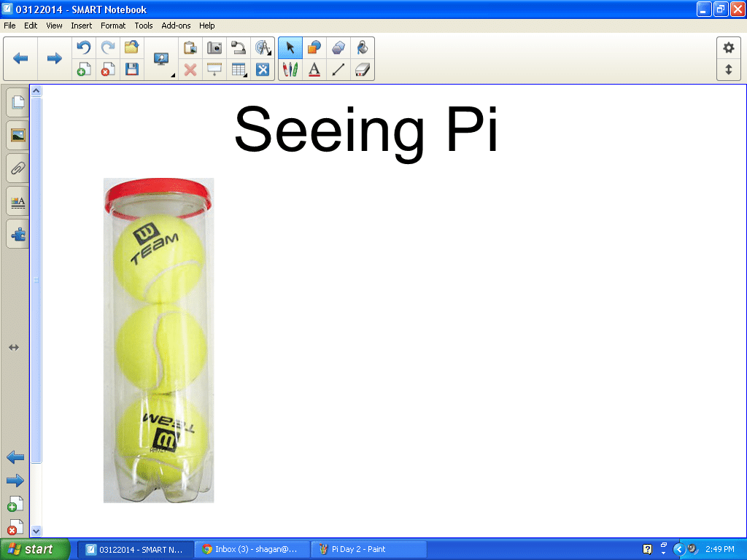This screenshot has height=560, width=747.
Task: Click the taskbar clock showing 2:49 PM
Action: click(720, 550)
